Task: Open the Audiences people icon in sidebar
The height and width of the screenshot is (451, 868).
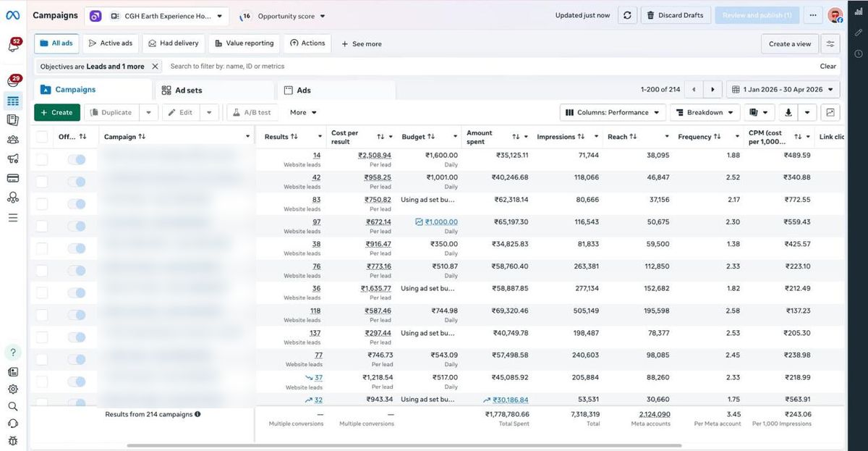Action: [13, 140]
